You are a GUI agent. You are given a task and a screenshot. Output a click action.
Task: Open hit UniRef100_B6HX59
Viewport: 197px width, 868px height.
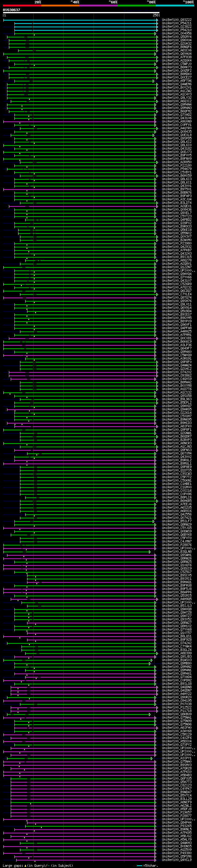[177, 176]
